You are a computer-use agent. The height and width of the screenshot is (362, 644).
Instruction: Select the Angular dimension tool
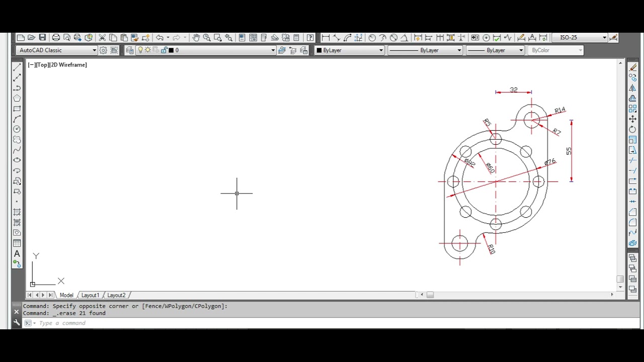(405, 38)
